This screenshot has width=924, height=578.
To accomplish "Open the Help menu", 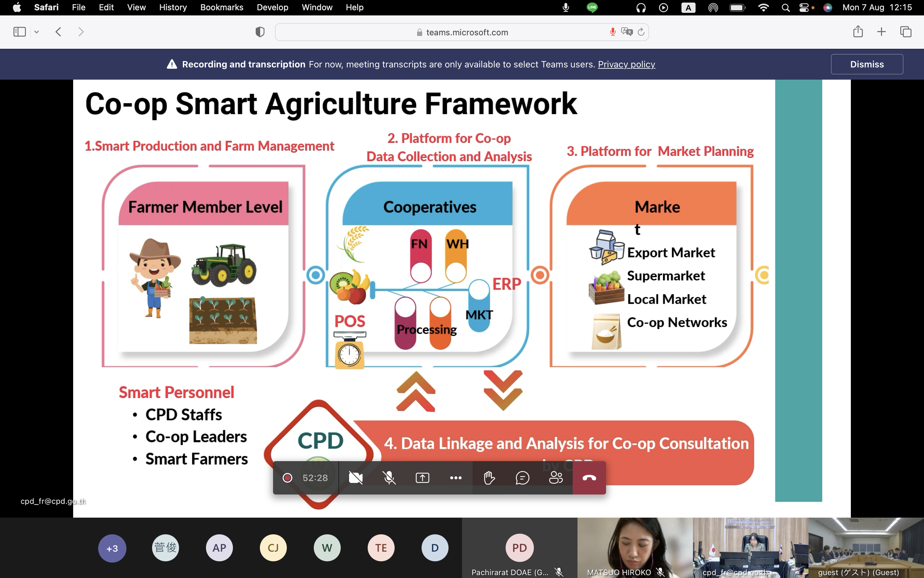I will point(354,7).
